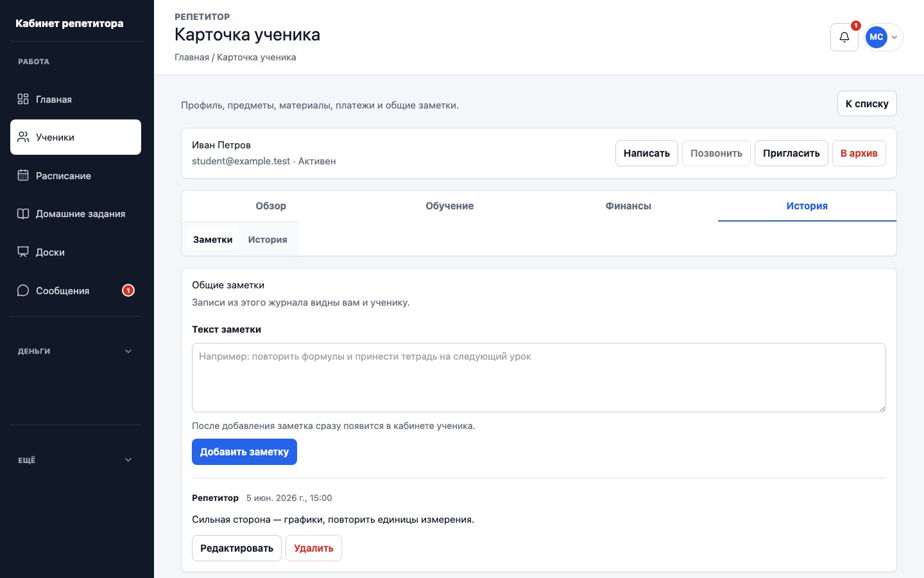The image size is (924, 578).
Task: Click the МС user avatar
Action: [877, 37]
